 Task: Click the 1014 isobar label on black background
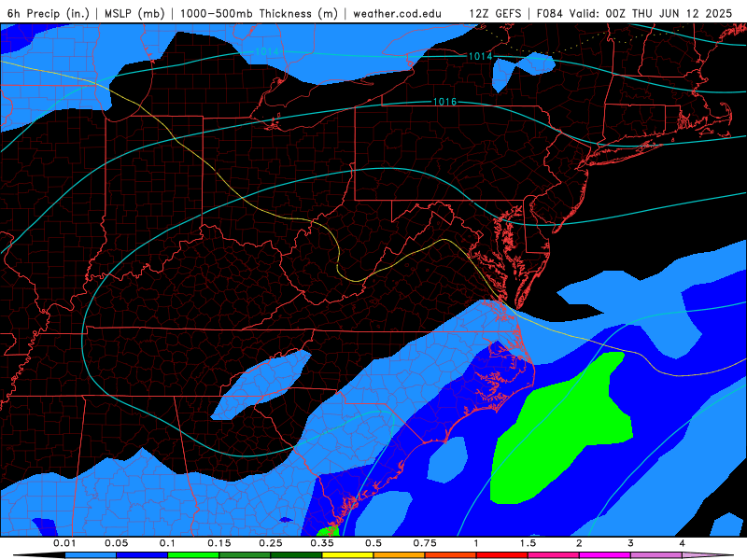pos(480,56)
